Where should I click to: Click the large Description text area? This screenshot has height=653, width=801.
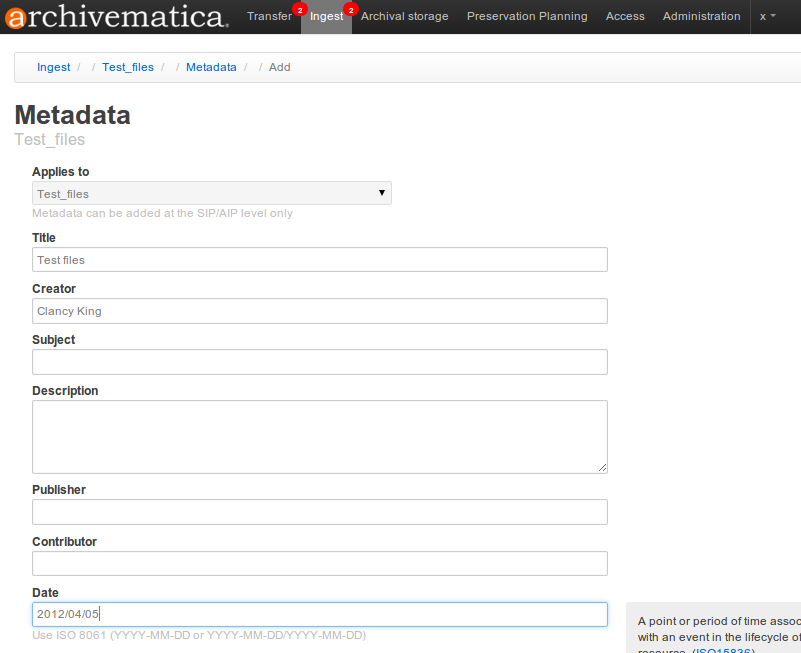pos(319,436)
